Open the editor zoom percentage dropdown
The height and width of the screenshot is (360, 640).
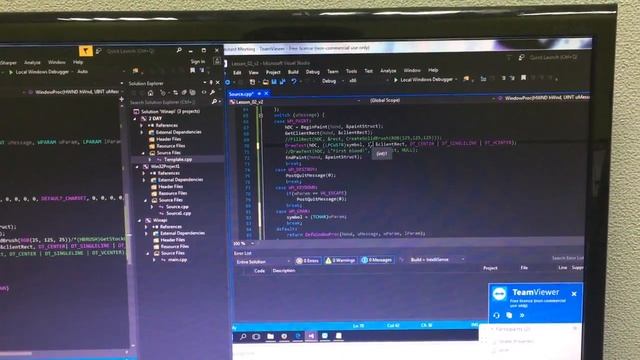(244, 244)
